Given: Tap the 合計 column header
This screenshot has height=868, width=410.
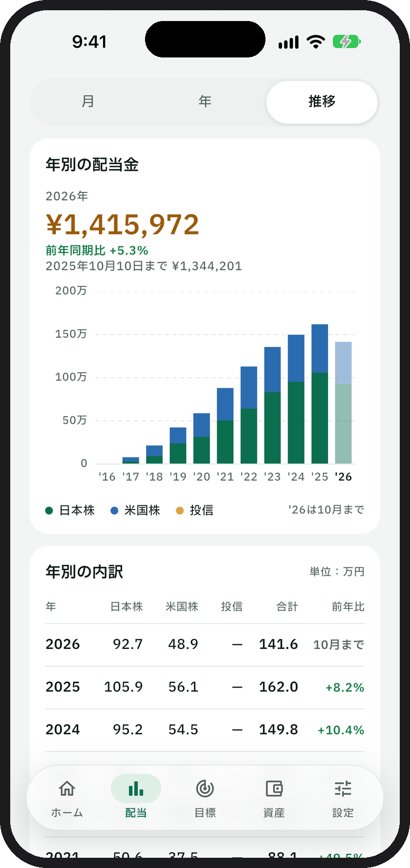Looking at the screenshot, I should [287, 607].
